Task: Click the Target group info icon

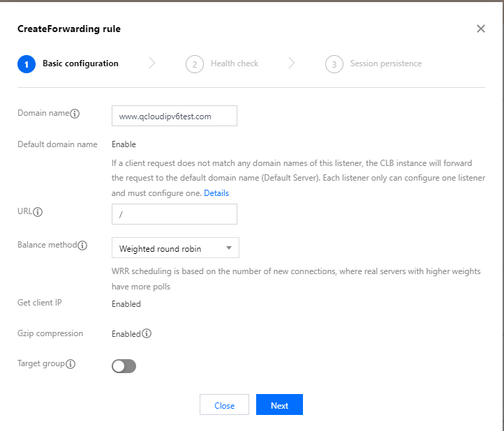Action: tap(71, 364)
